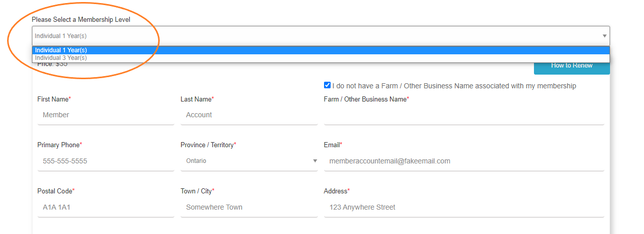Click the 'I do not have a Farm' label text
The width and height of the screenshot is (644, 234).
coord(454,86)
